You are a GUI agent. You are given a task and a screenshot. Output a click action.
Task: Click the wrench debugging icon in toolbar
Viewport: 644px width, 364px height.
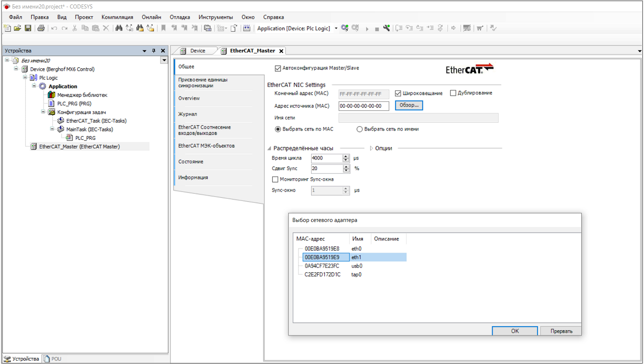tap(386, 28)
